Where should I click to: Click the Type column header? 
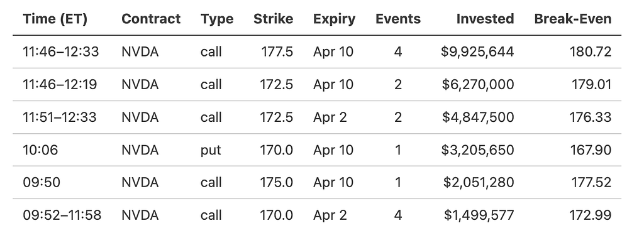pyautogui.click(x=217, y=19)
